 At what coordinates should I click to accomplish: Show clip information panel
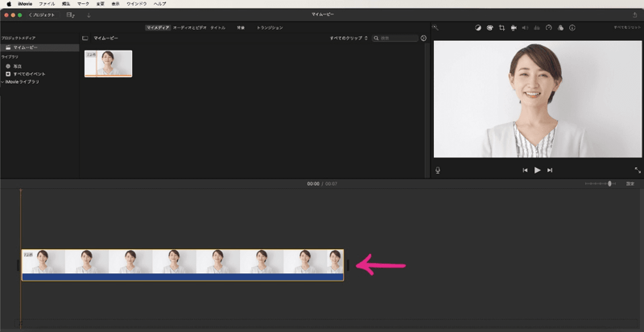[572, 27]
